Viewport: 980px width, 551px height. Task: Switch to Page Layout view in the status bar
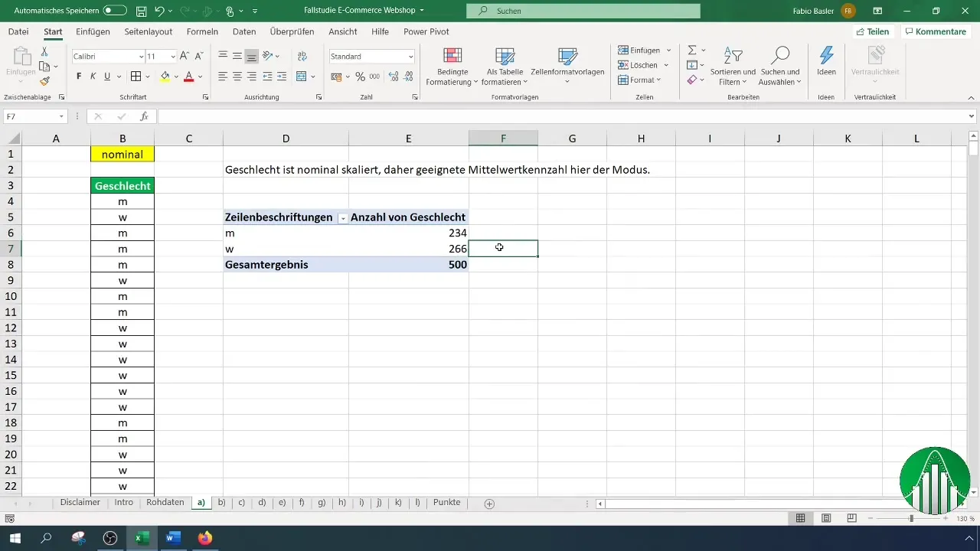tap(826, 518)
